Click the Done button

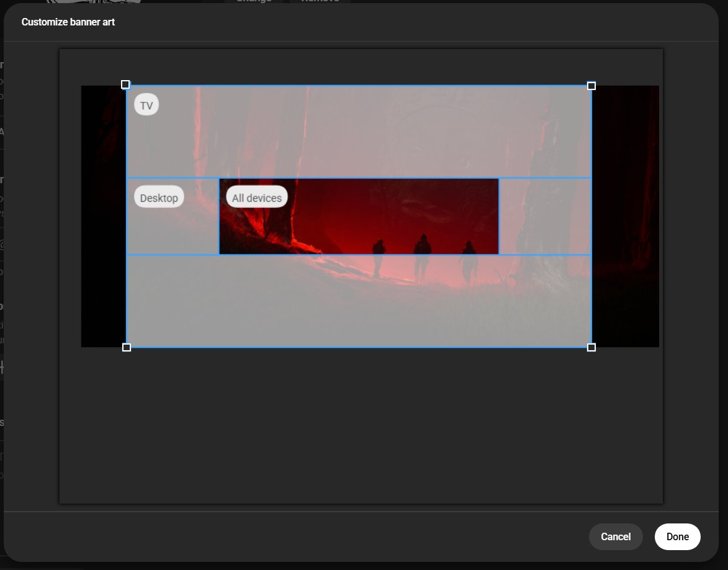[677, 536]
